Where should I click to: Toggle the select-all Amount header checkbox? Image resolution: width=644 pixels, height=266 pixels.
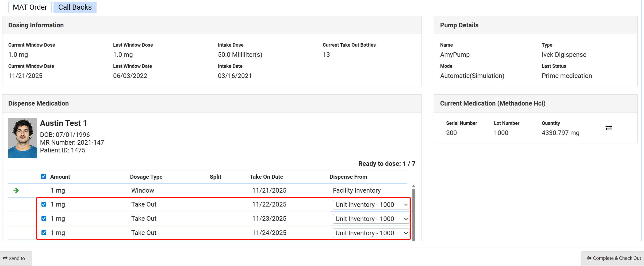tap(44, 177)
